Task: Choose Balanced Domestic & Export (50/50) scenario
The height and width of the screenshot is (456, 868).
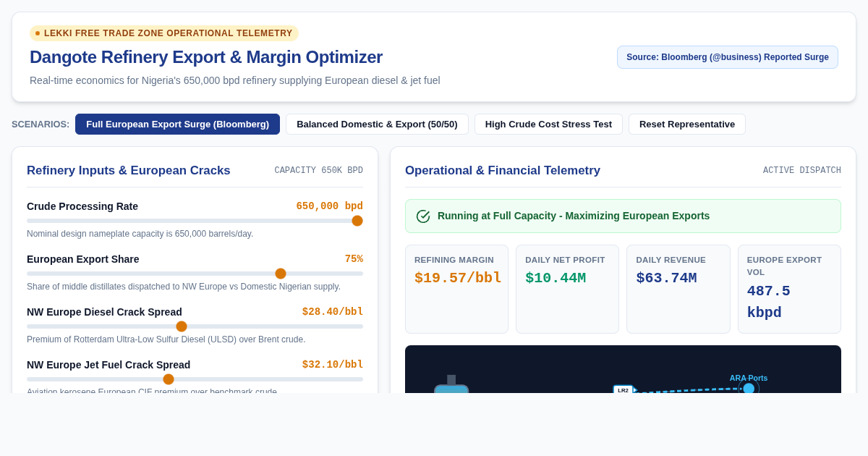Action: [x=377, y=124]
